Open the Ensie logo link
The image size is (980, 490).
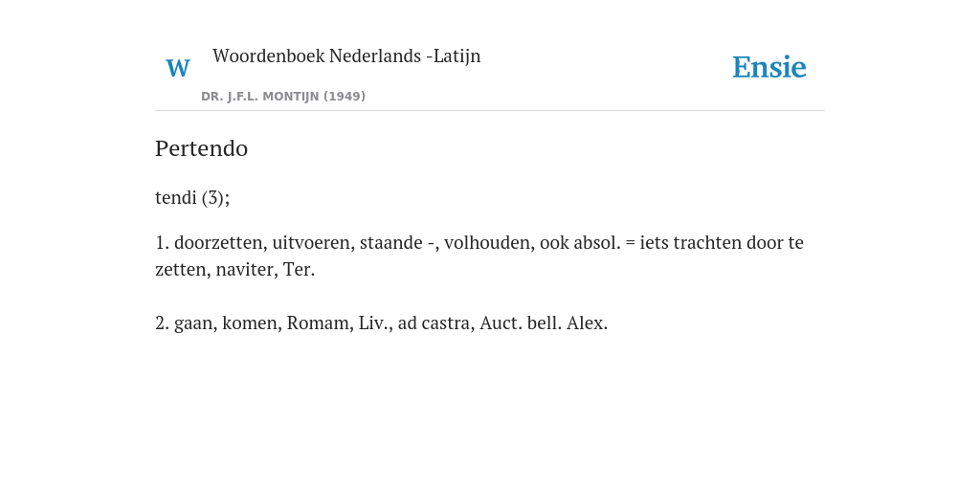769,67
